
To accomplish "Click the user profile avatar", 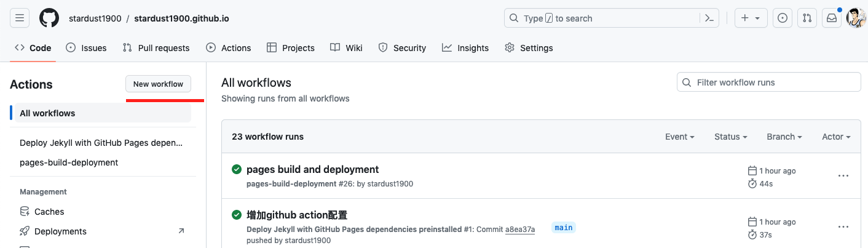I will (x=856, y=18).
